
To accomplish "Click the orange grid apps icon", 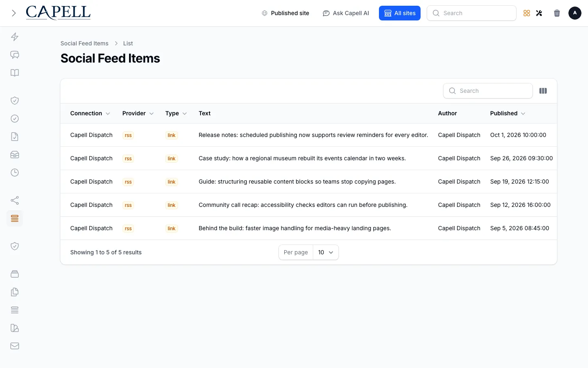I will (527, 13).
